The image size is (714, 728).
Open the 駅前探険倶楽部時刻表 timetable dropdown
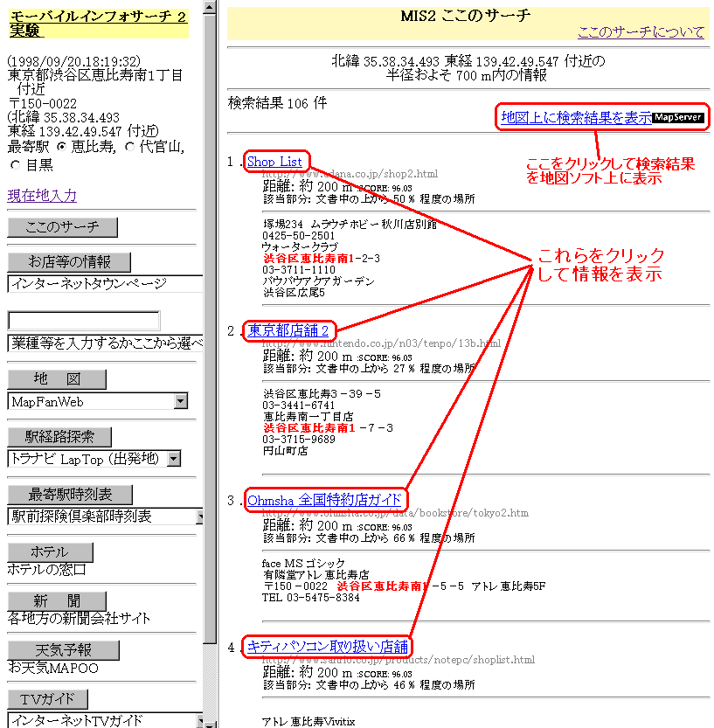pyautogui.click(x=199, y=517)
